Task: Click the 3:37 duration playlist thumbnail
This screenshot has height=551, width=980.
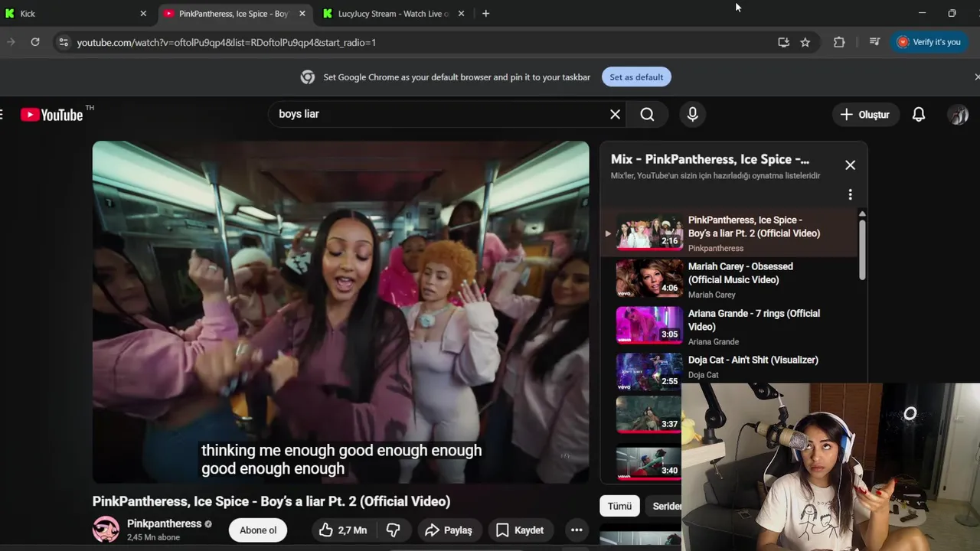Action: coord(648,414)
